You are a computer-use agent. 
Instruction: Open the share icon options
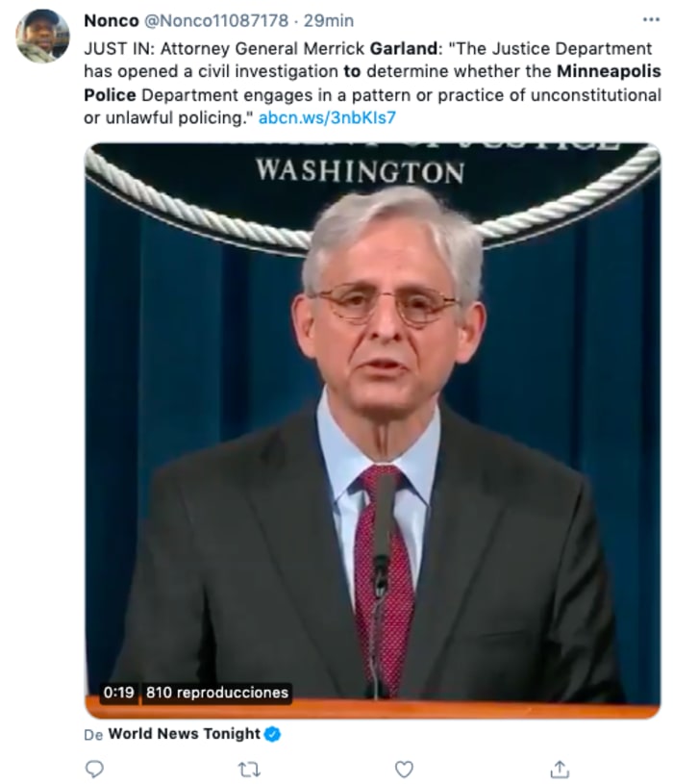[x=560, y=769]
